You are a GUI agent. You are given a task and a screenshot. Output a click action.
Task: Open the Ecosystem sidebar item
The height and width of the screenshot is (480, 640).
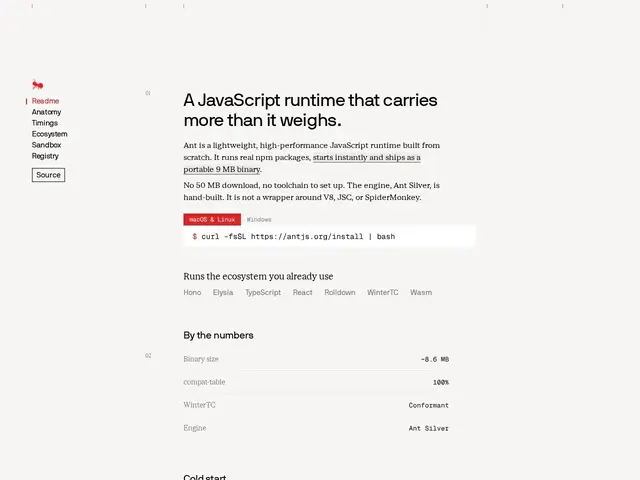[49, 134]
